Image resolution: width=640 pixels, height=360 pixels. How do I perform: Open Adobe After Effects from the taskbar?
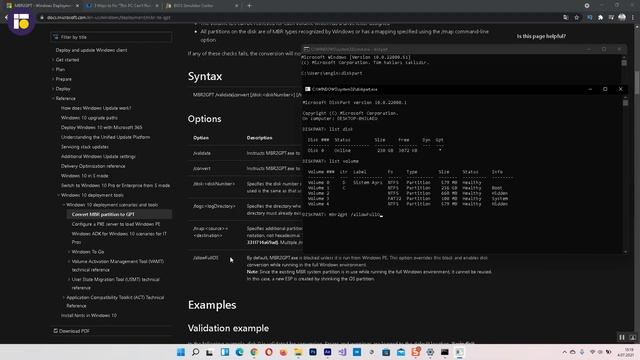(327, 352)
